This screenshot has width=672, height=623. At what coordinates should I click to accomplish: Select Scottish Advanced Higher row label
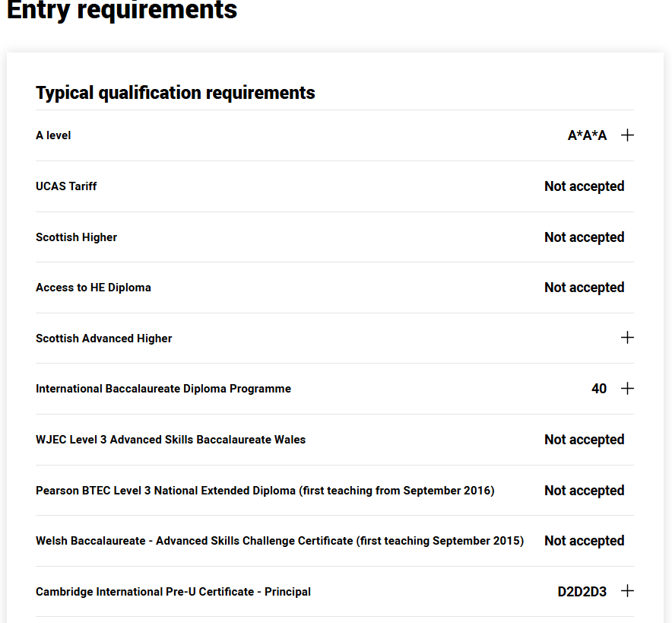point(103,339)
